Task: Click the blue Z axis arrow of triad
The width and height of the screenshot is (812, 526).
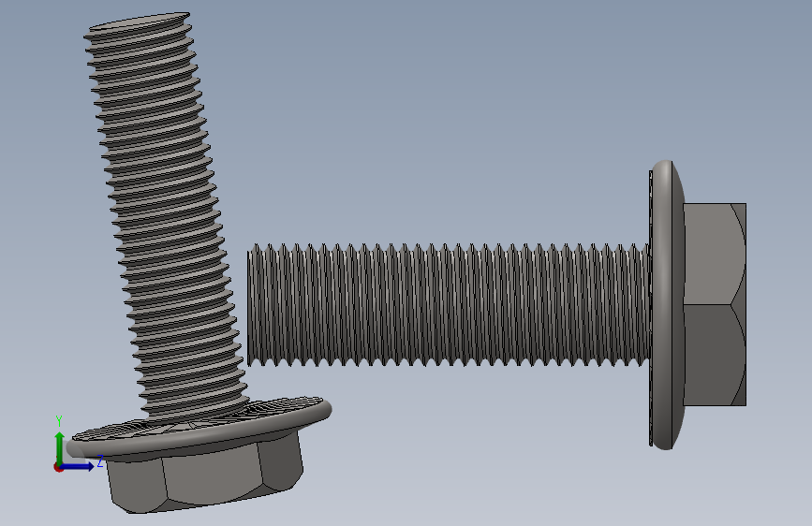Action: pos(78,466)
